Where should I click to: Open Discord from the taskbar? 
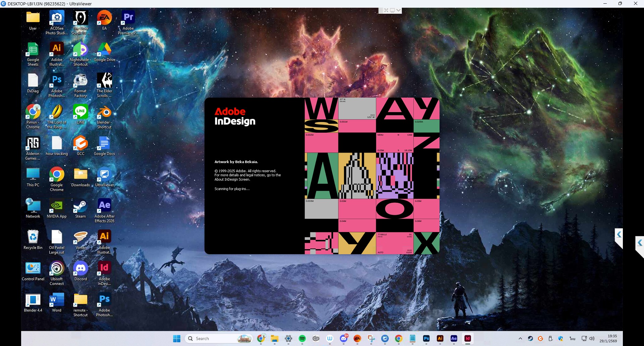click(344, 339)
